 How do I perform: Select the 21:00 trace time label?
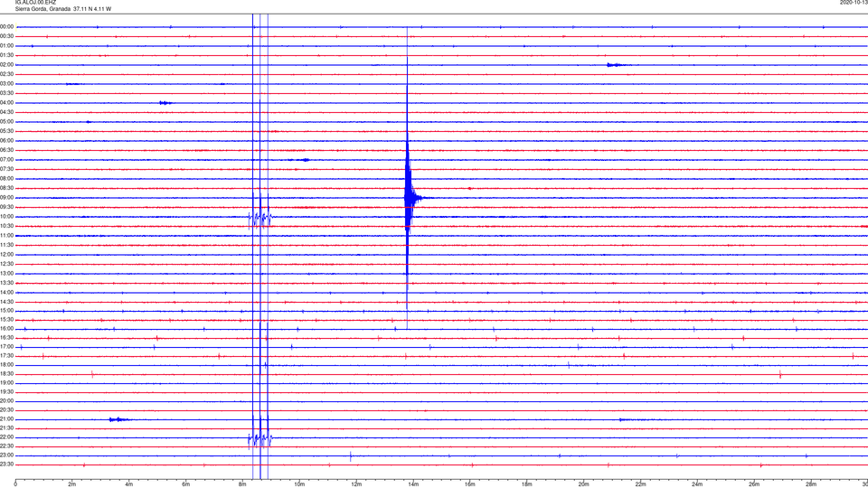(x=7, y=419)
